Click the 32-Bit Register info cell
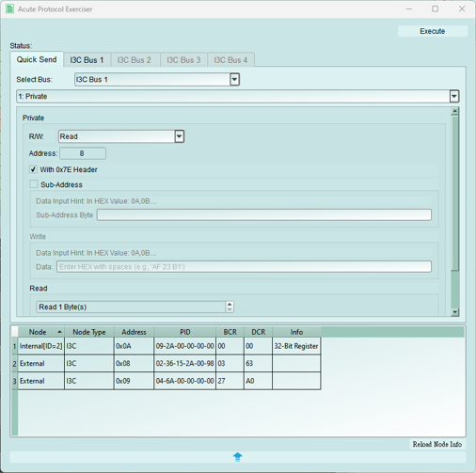 click(296, 346)
